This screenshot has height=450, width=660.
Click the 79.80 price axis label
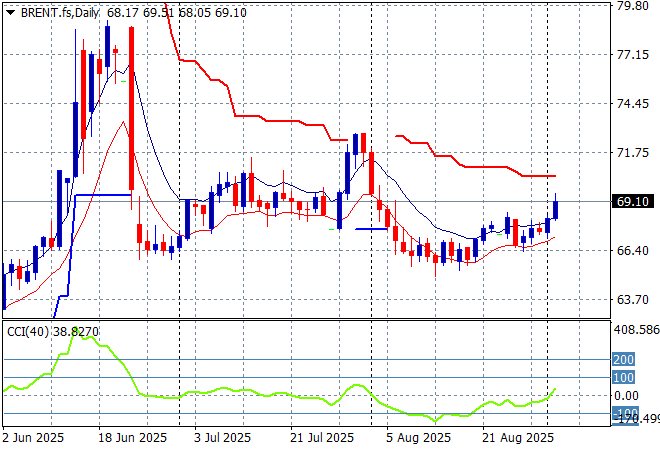pos(632,6)
